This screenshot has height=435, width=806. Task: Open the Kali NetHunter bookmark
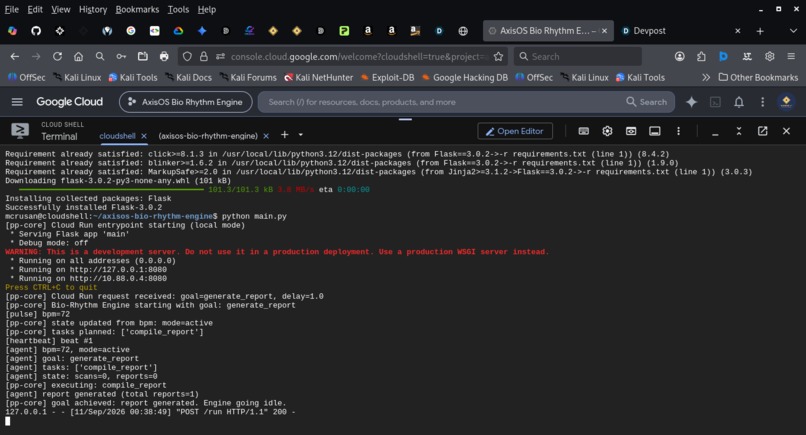pos(319,77)
